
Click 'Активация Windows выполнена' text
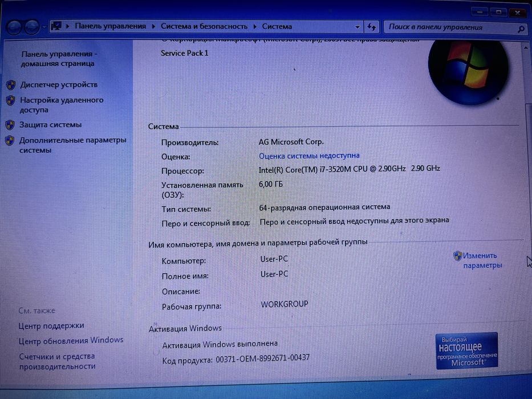pos(220,344)
